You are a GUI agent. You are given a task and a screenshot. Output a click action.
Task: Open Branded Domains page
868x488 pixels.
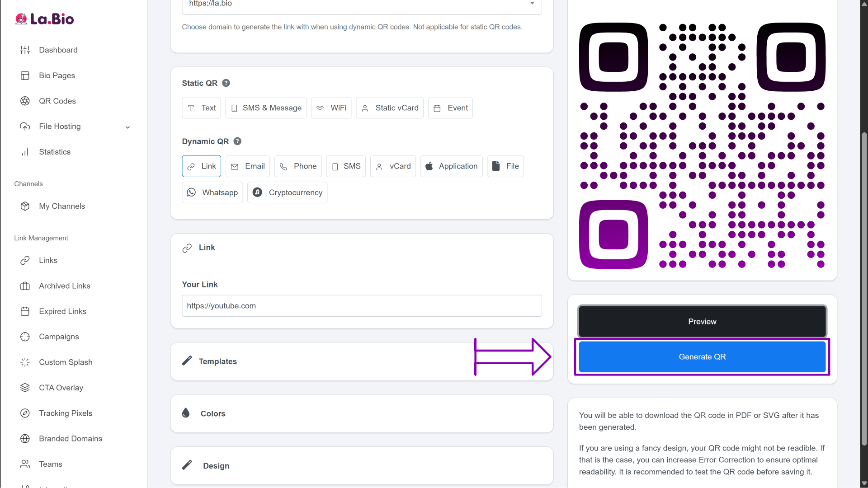70,439
